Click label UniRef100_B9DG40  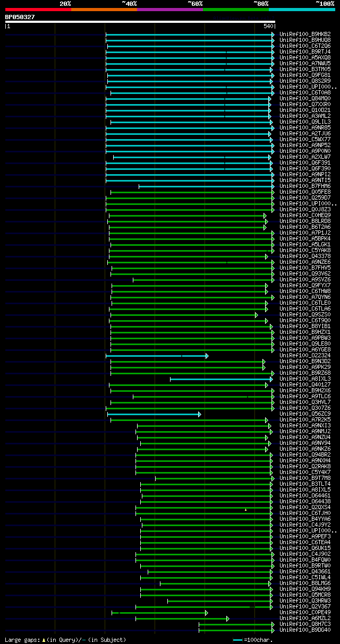(x=305, y=630)
